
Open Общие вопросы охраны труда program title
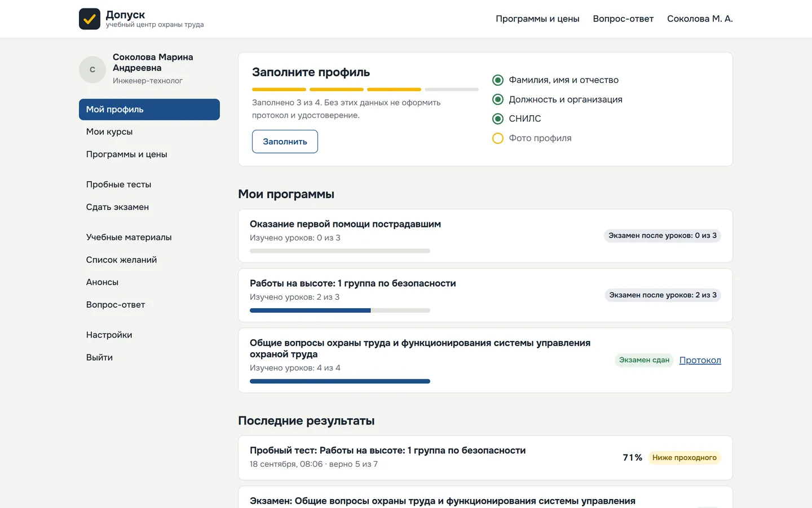click(x=420, y=348)
